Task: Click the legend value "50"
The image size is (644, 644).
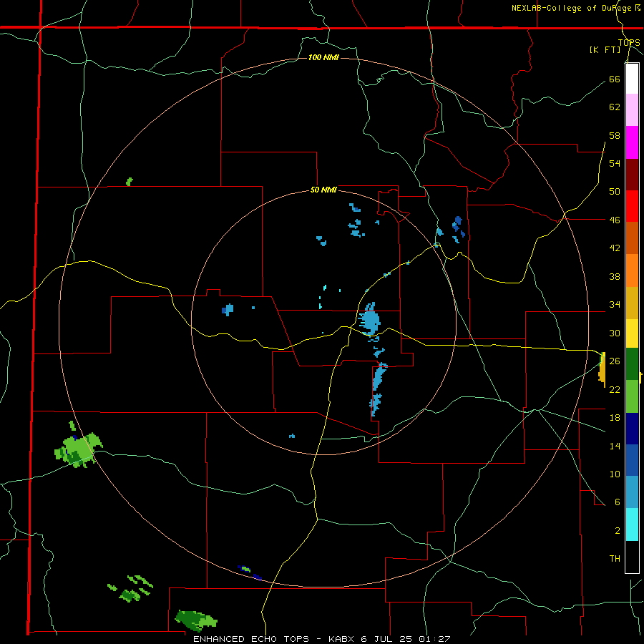Action: point(615,191)
